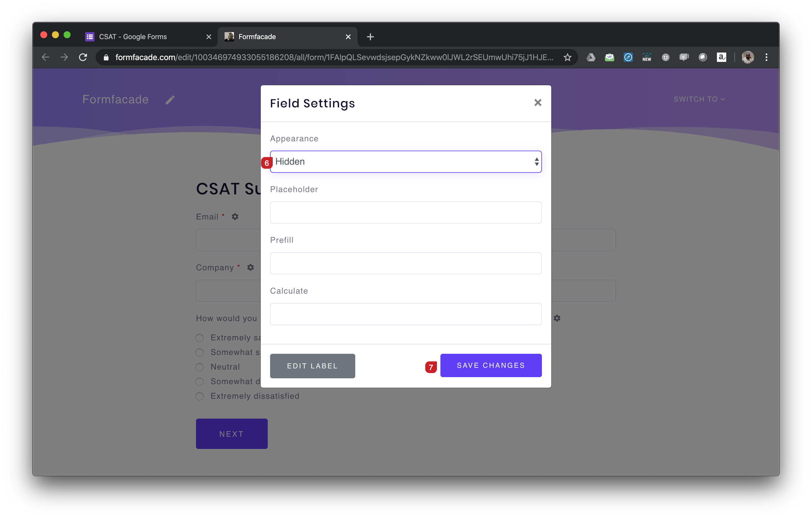Select the Neutral radio option
This screenshot has height=519, width=812.
(199, 367)
